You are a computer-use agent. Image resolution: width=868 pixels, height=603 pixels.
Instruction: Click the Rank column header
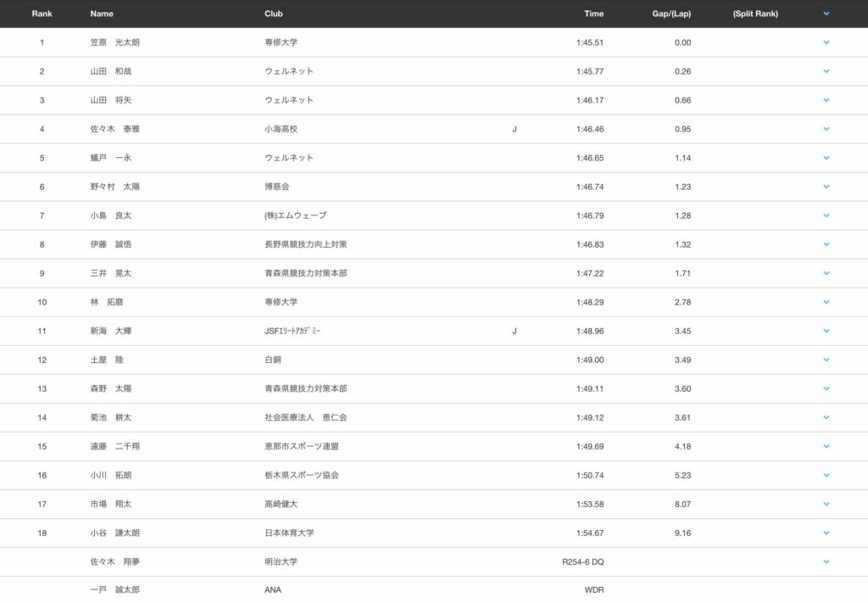pyautogui.click(x=42, y=14)
